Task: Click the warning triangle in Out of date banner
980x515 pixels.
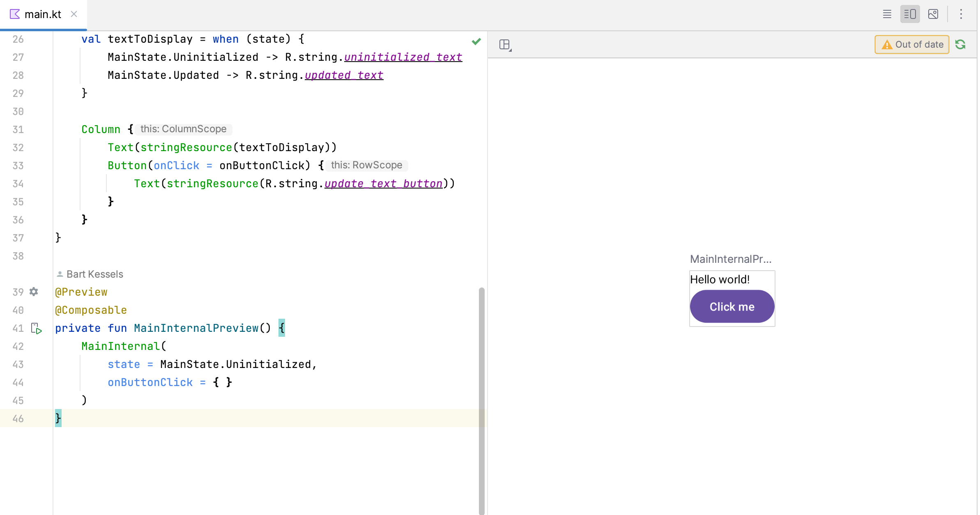Action: coord(887,44)
